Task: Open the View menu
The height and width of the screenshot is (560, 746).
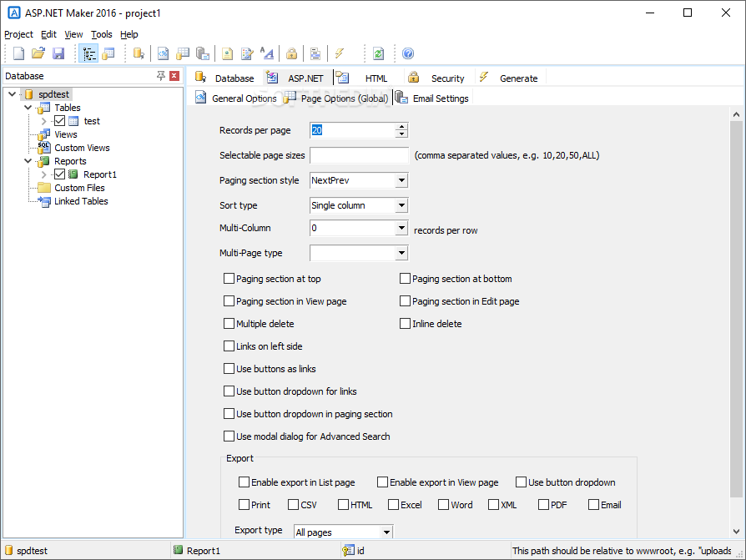Action: pyautogui.click(x=73, y=34)
